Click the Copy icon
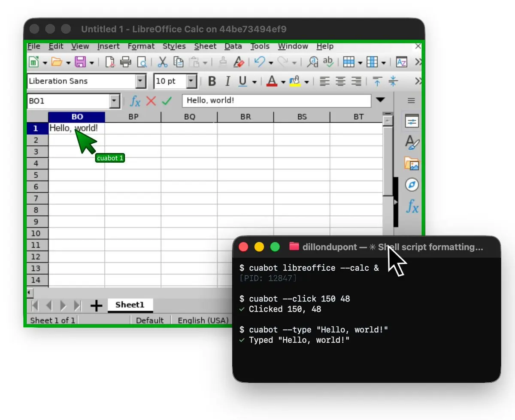515x420 pixels. coord(179,62)
